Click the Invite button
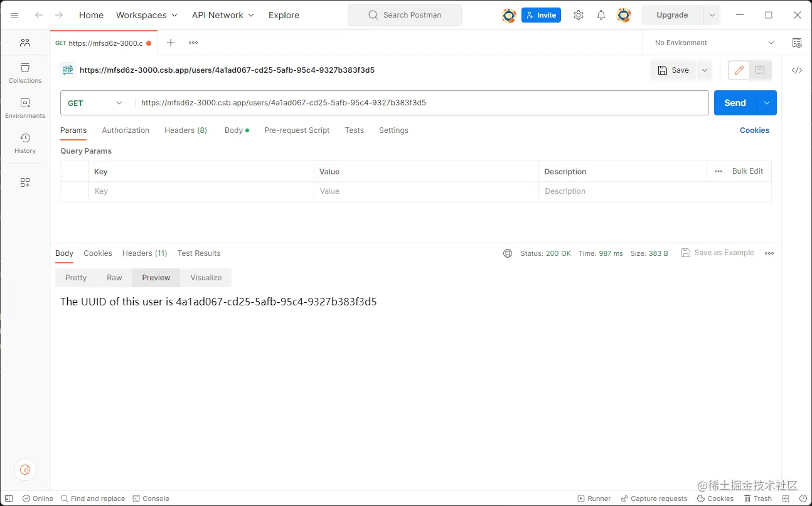This screenshot has height=506, width=812. [541, 15]
